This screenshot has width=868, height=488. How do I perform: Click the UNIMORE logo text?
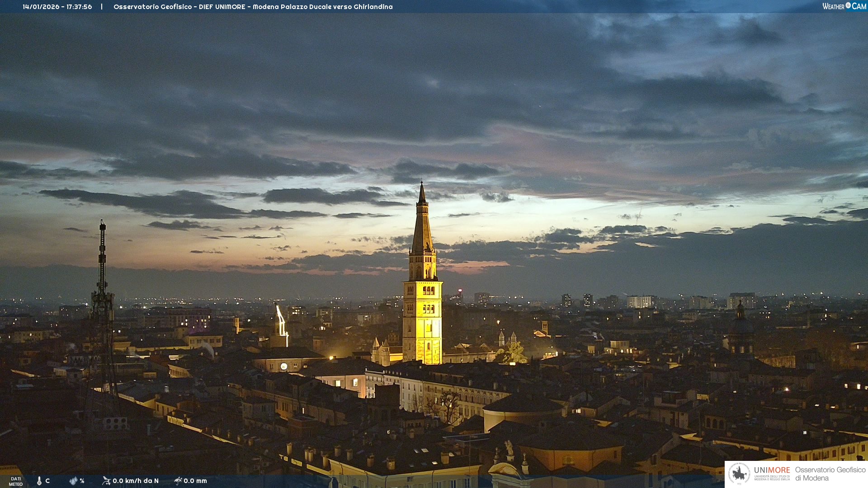point(772,470)
